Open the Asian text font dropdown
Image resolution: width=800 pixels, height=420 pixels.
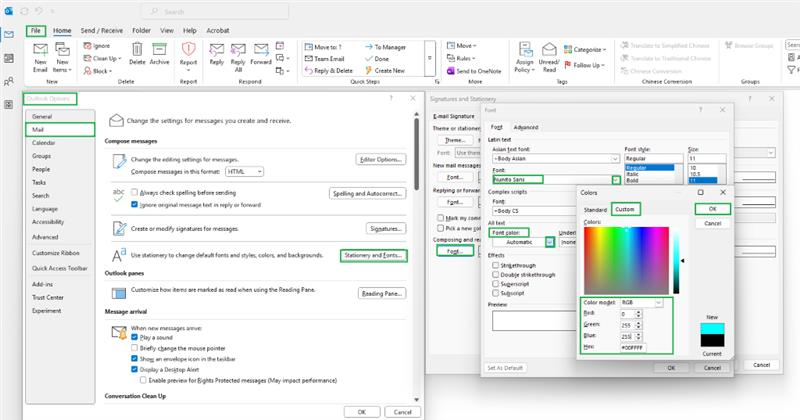(615, 159)
